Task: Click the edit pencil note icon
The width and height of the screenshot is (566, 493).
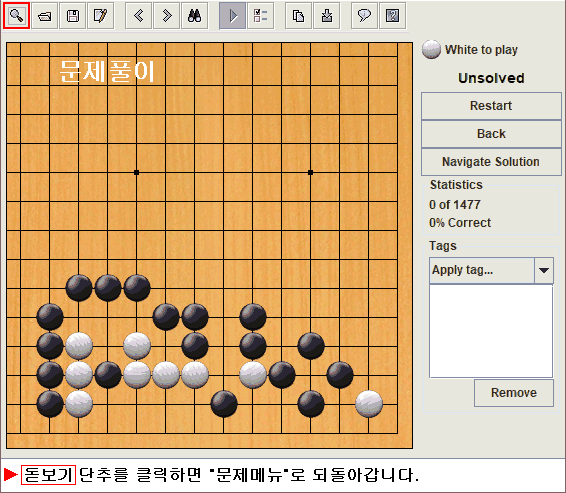Action: click(101, 16)
